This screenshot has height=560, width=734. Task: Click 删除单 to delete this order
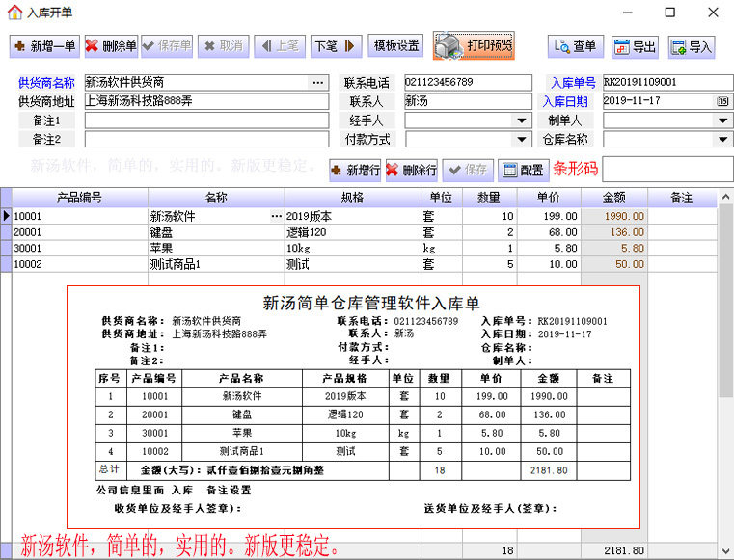click(112, 46)
